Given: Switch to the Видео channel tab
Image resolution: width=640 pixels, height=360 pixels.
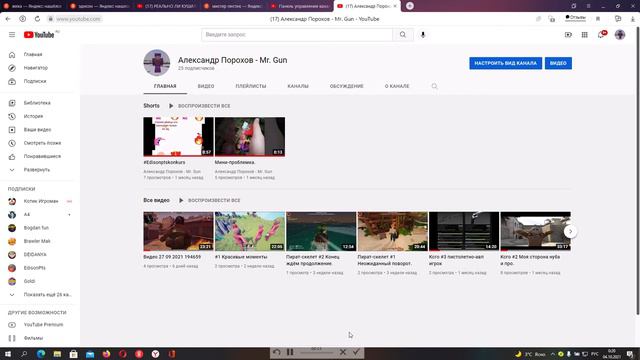Looking at the screenshot, I should pyautogui.click(x=206, y=86).
